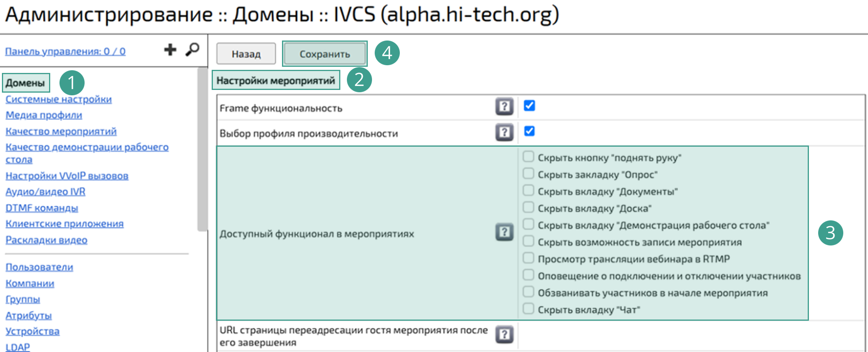Screen dimensions: 868x352
Task: Go to LDAP configuration link
Action: tap(18, 347)
